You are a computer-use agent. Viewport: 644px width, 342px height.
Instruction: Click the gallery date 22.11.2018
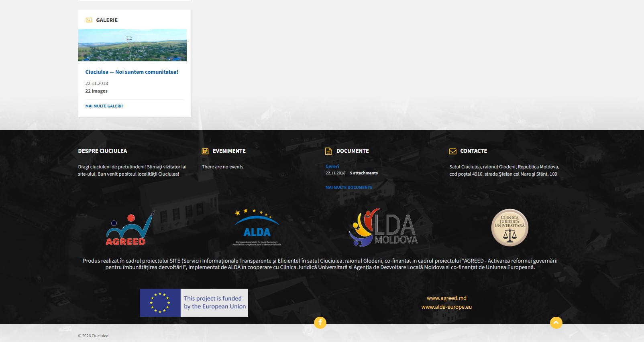coord(96,83)
